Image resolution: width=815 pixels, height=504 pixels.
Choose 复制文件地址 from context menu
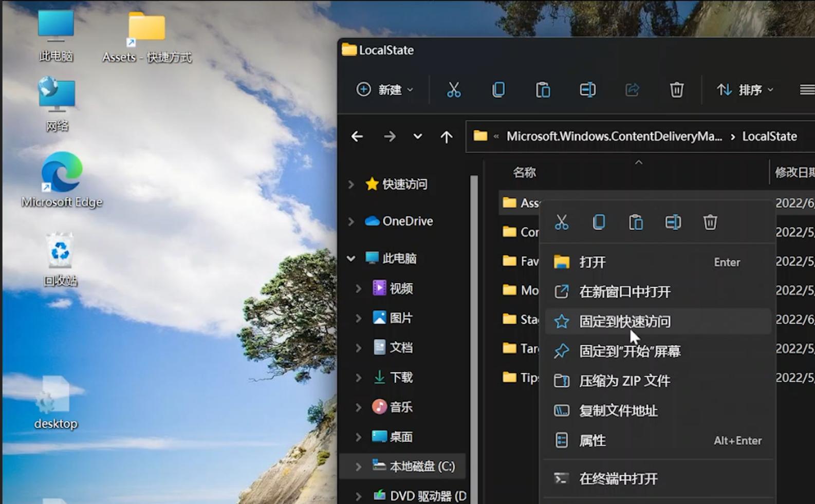tap(658, 411)
